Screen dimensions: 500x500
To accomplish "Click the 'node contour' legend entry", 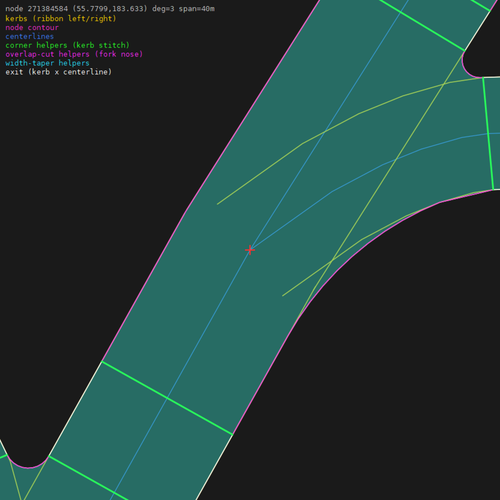I will pos(32,27).
